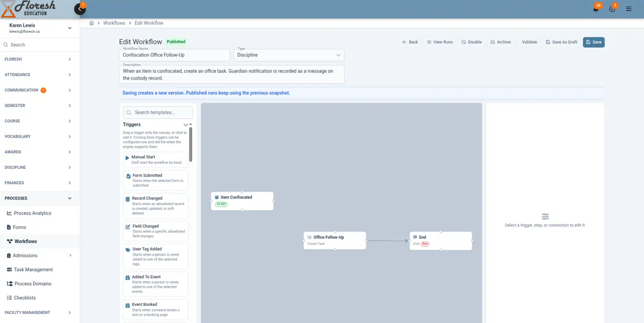Validate the workflow

coord(529,42)
